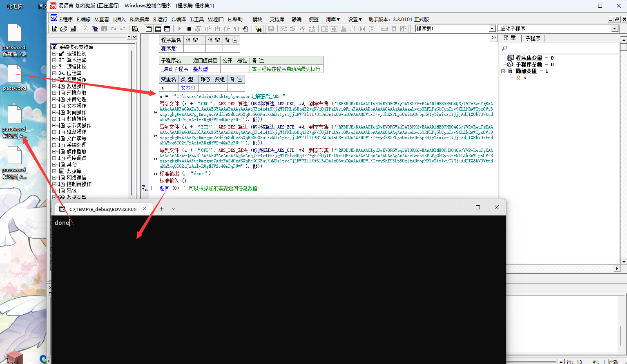Click the Local variables tree icon

click(x=511, y=71)
